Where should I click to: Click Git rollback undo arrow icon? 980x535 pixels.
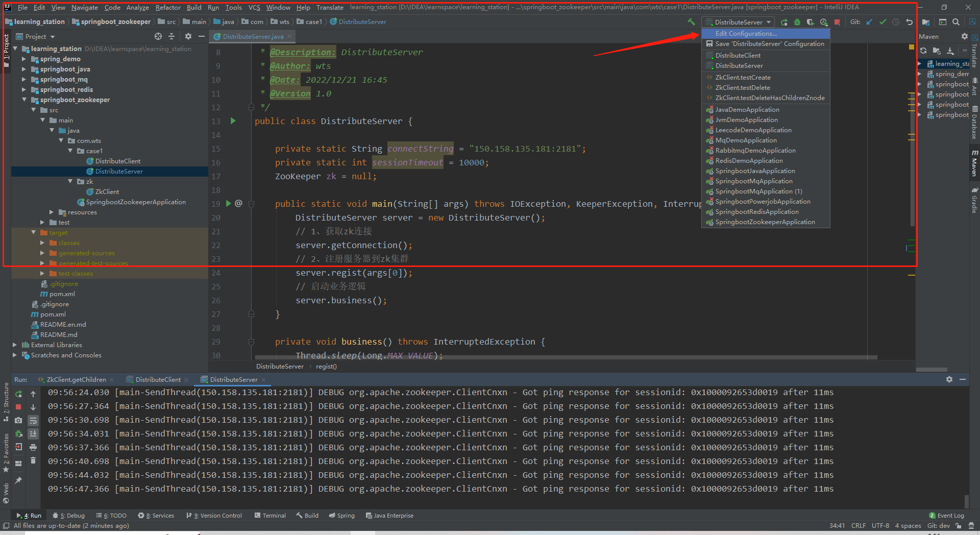tap(909, 22)
